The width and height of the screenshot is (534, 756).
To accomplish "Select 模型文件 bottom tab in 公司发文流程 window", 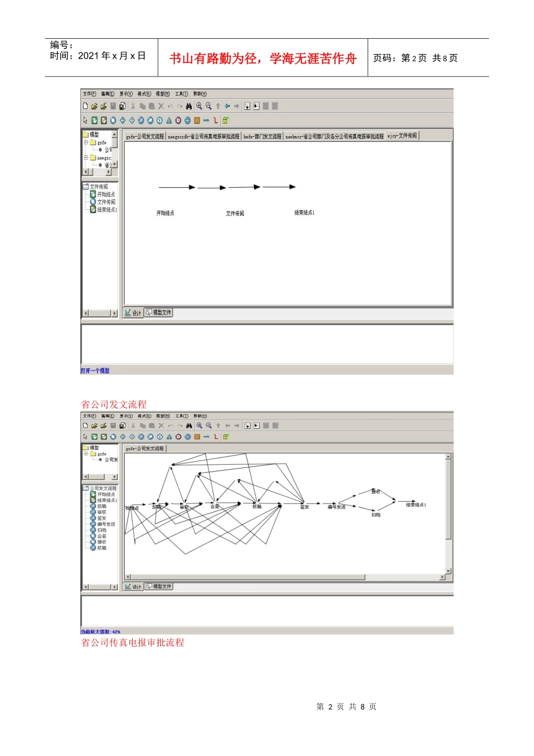I will (159, 586).
